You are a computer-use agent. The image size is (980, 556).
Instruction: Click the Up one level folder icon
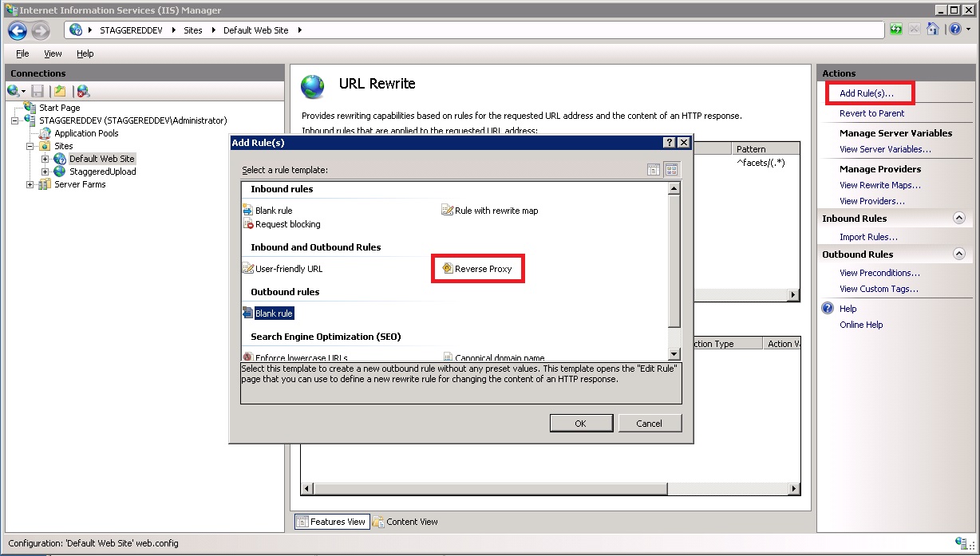(x=59, y=91)
